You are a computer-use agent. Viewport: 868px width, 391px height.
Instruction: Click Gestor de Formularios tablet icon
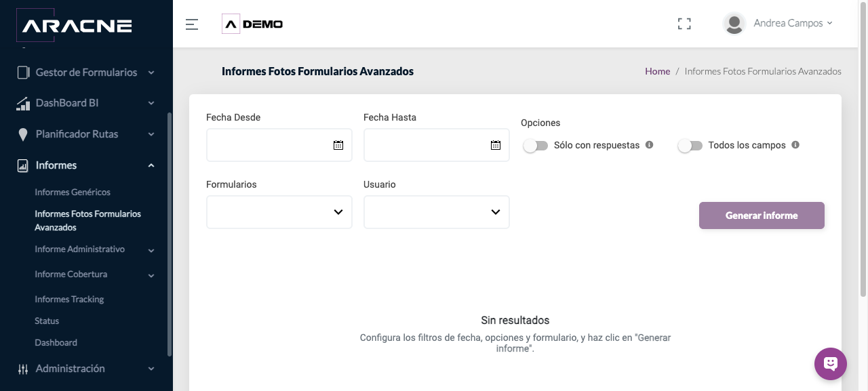(23, 73)
